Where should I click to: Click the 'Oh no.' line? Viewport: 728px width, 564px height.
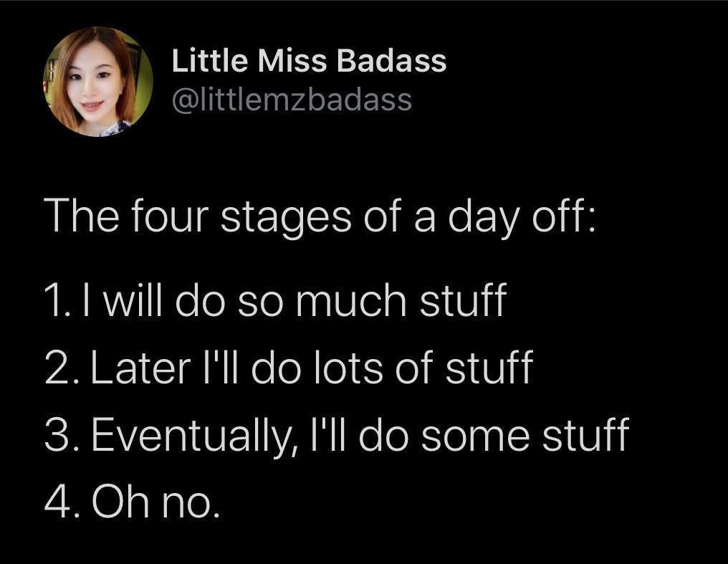click(x=155, y=502)
